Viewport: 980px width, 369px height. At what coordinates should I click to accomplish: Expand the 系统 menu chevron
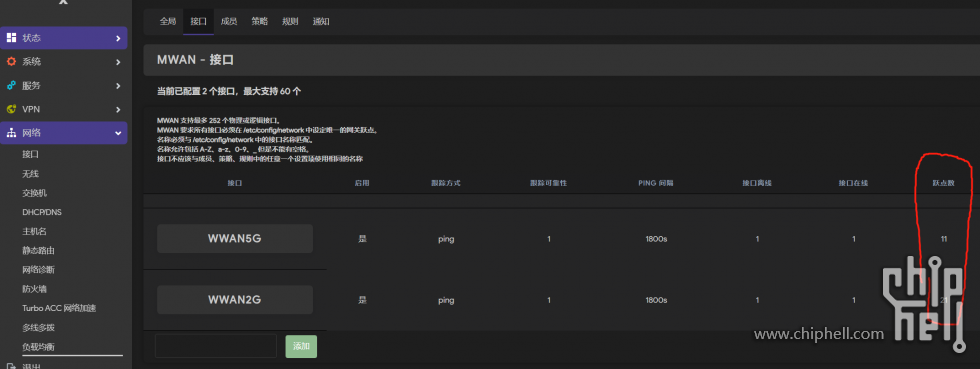pos(118,62)
